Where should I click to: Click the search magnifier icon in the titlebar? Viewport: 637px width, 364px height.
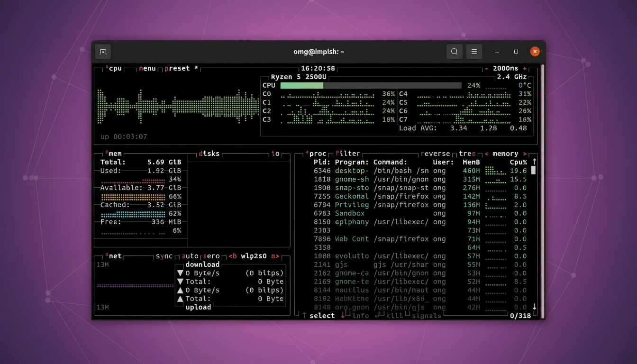[x=454, y=52]
